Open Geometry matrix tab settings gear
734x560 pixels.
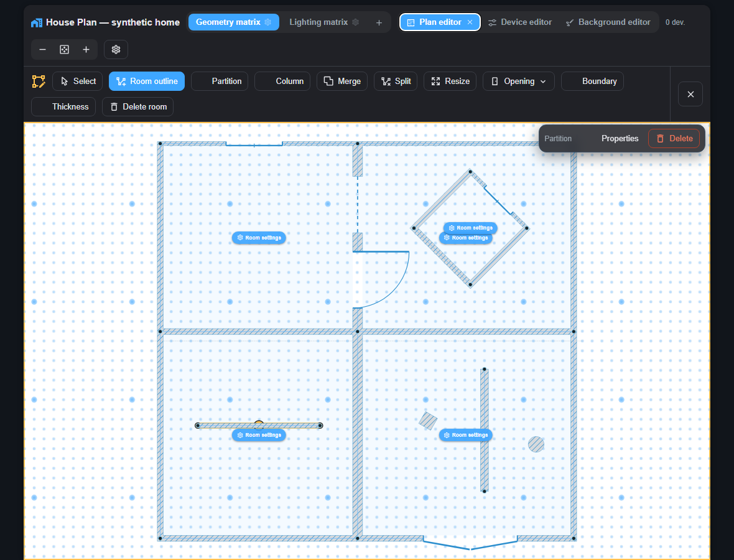point(267,22)
